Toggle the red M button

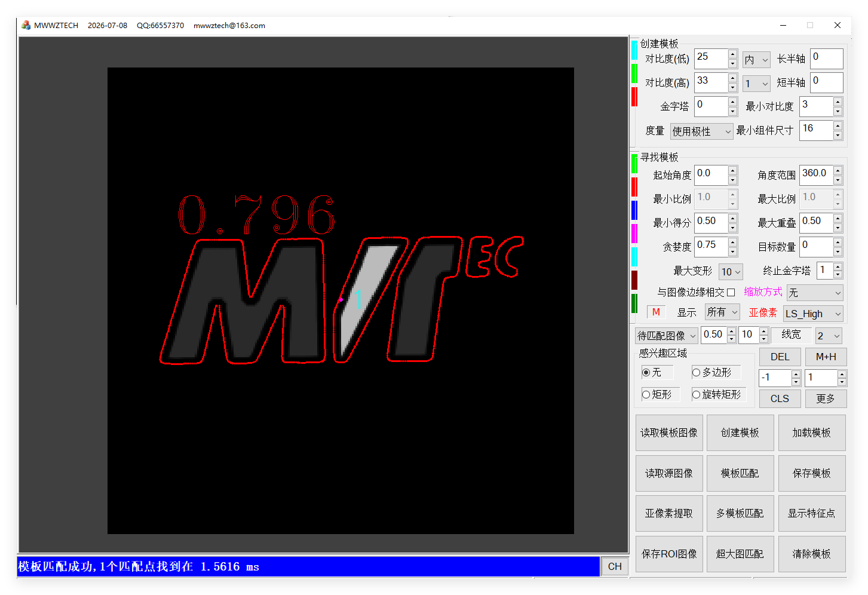click(656, 312)
